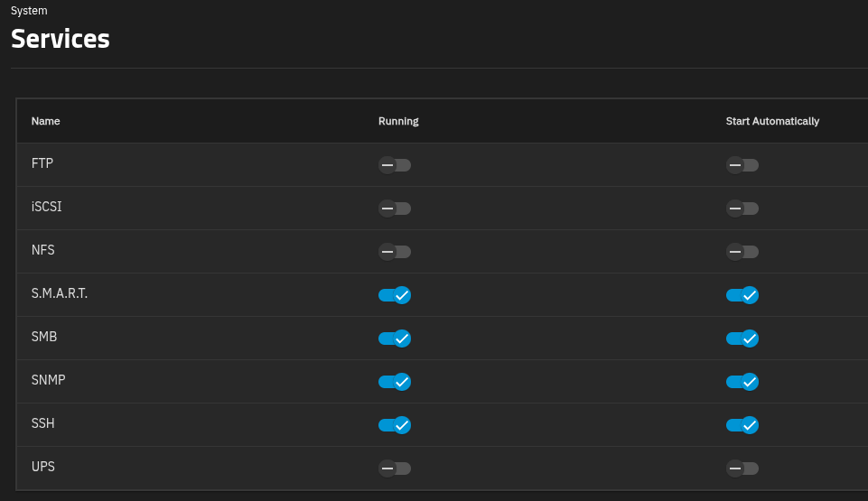Disable SSH Start Automatically toggle

tap(742, 425)
